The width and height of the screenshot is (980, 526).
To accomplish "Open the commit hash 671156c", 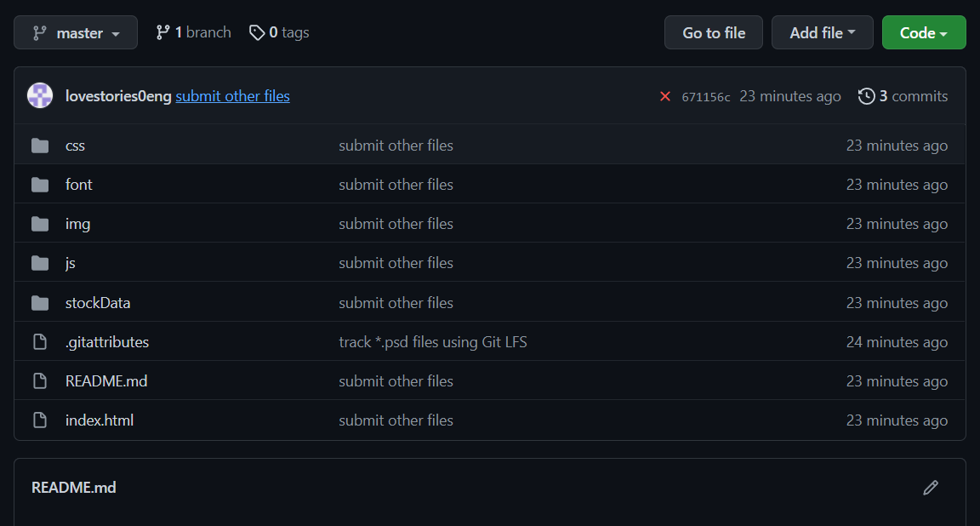I will click(705, 97).
